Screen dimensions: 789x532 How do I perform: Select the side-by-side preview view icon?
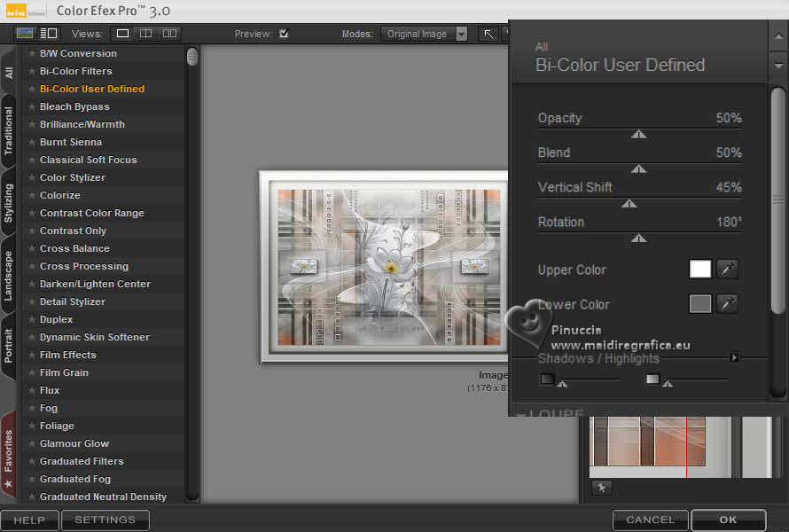point(168,34)
